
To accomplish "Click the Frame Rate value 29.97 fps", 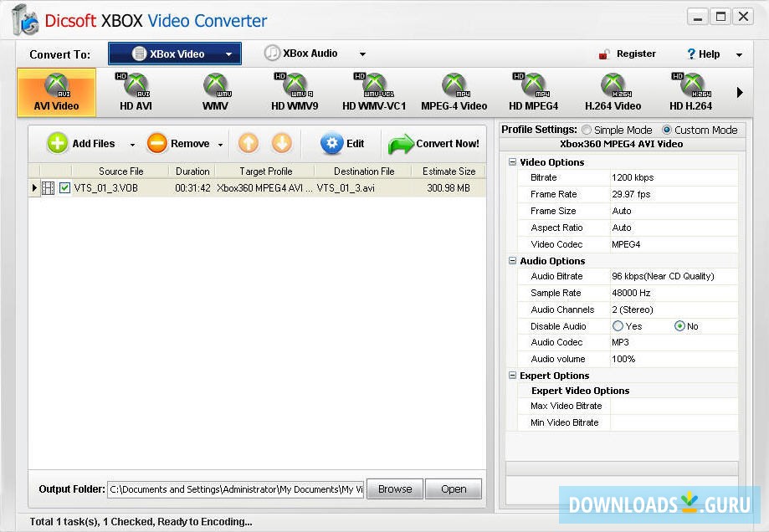I will tap(631, 194).
